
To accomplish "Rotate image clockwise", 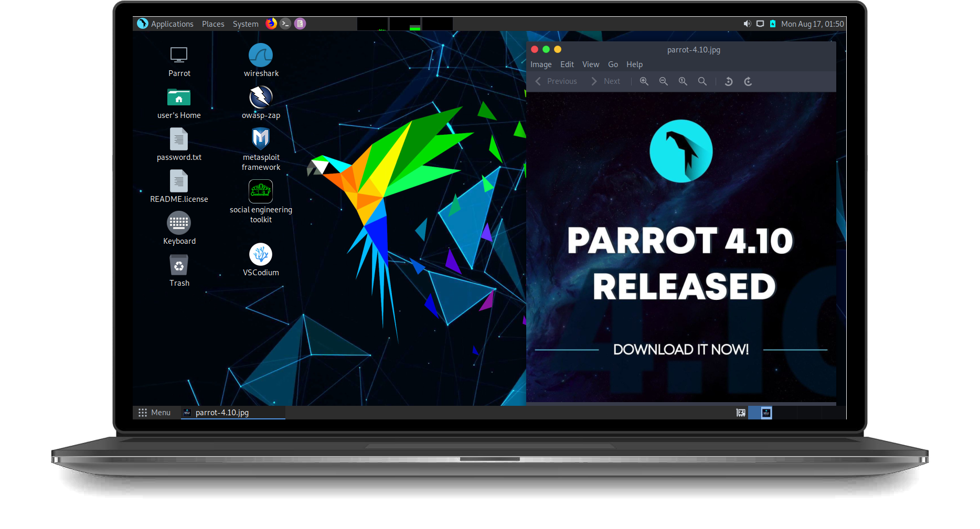I will click(x=748, y=81).
